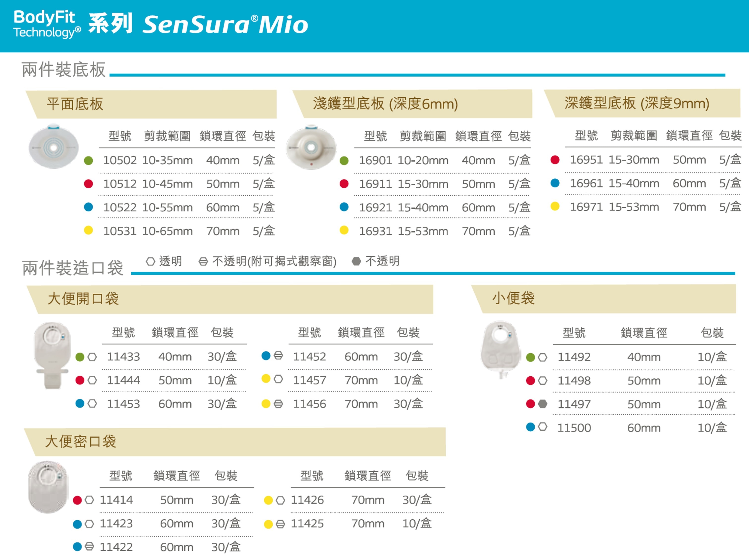Viewport: 749px width, 560px height.
Task: Select model number 16931
Action: tap(375, 231)
